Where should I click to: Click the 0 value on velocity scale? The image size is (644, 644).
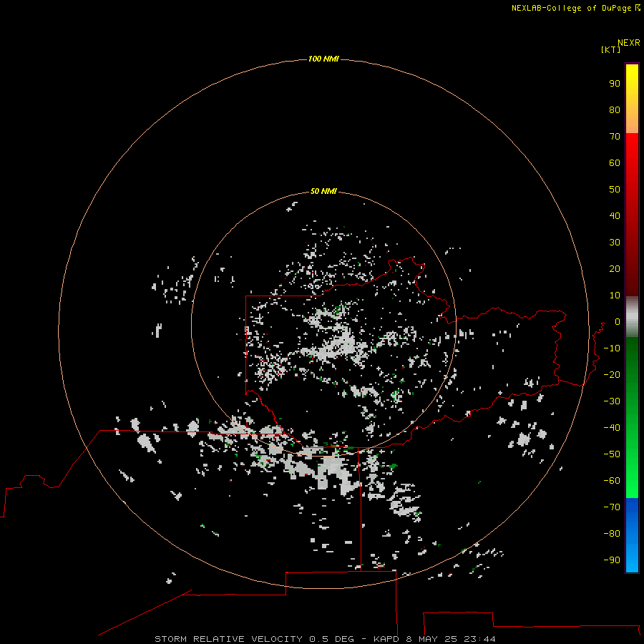(618, 321)
